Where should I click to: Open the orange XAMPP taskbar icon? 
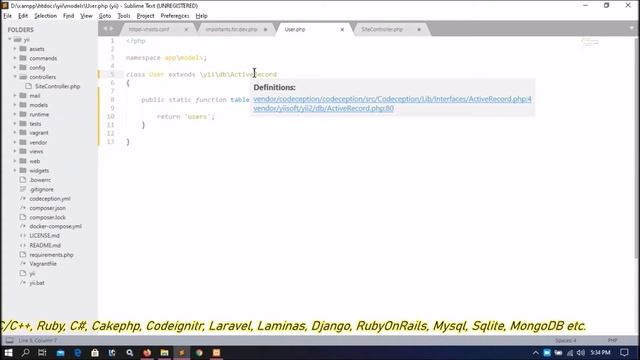216,353
